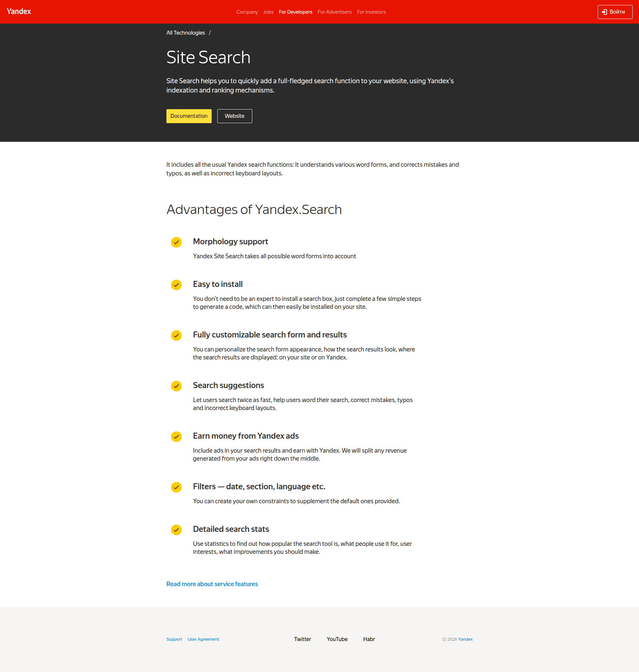
Task: Click Filters — date, section, language etc. heading
Action: [259, 486]
